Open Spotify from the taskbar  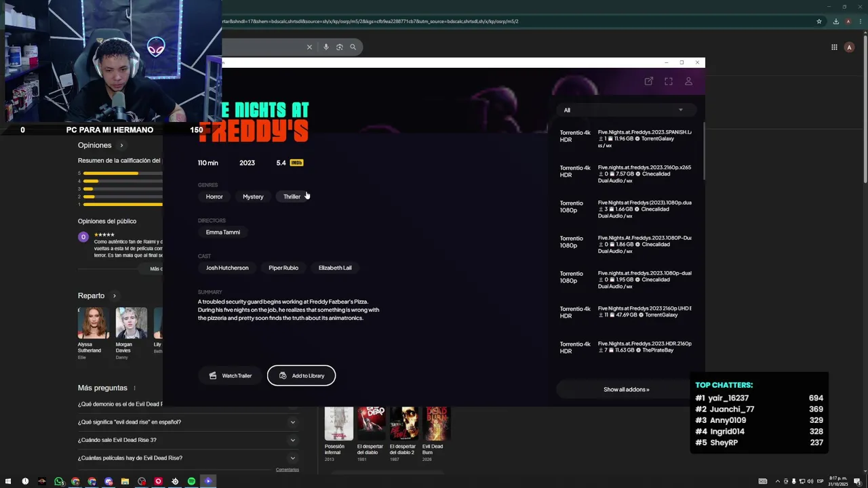tap(191, 481)
